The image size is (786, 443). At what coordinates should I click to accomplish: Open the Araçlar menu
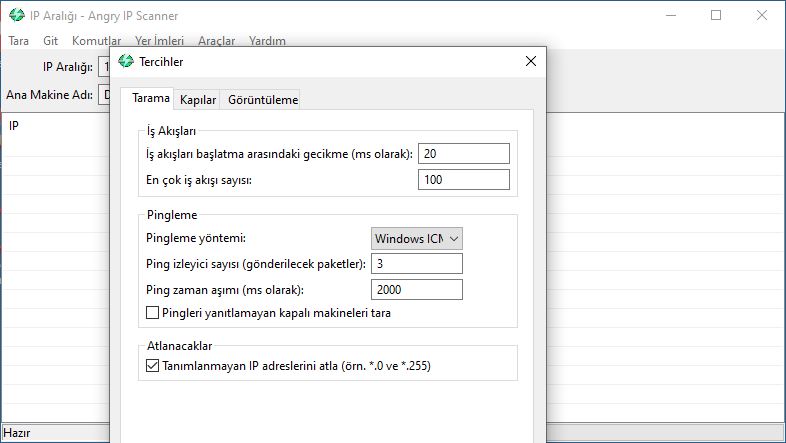point(217,41)
